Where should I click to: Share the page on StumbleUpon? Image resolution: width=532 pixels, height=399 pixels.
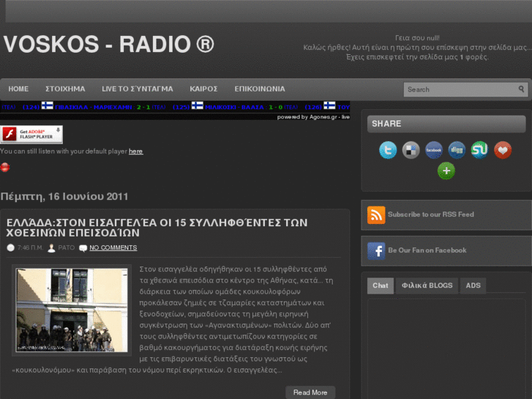tap(479, 150)
